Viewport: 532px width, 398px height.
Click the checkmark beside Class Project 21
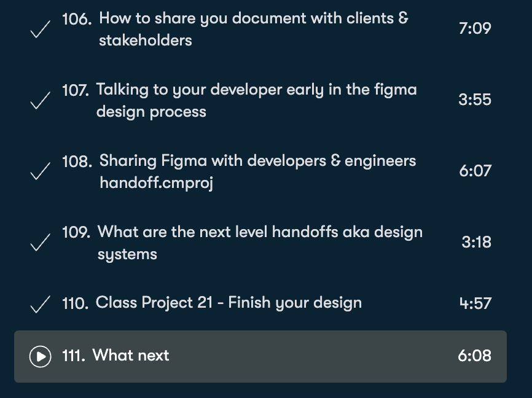pyautogui.click(x=41, y=303)
